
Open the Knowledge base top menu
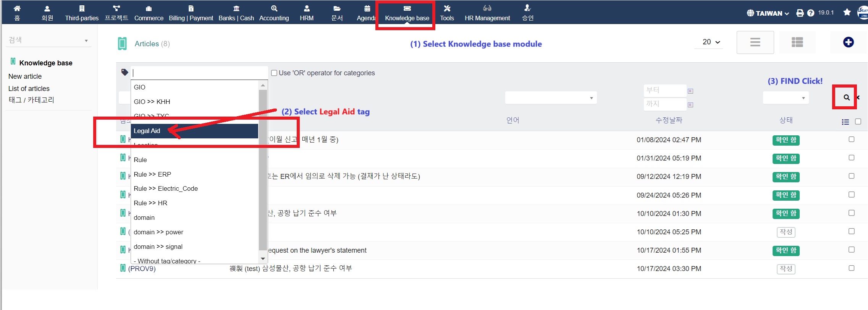(x=407, y=13)
